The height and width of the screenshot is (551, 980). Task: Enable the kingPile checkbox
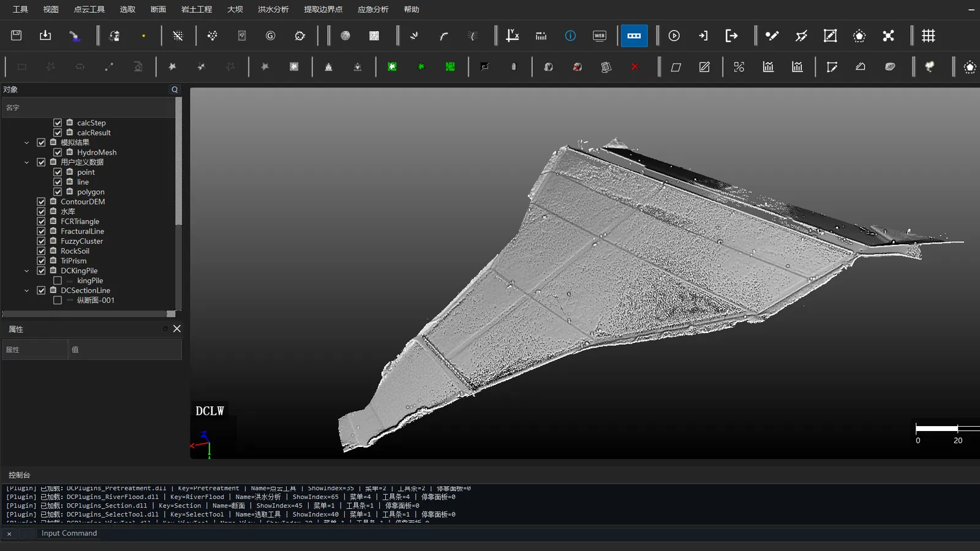58,280
